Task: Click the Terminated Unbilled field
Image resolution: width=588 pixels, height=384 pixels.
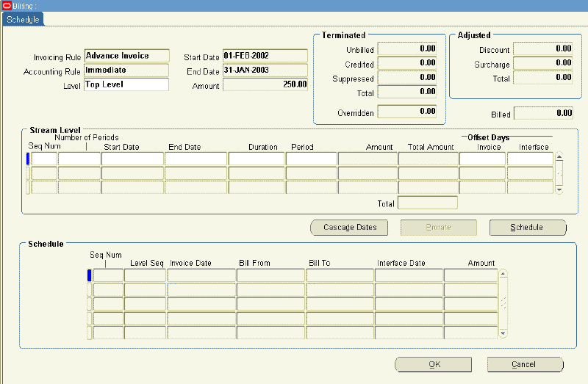Action: [407, 48]
